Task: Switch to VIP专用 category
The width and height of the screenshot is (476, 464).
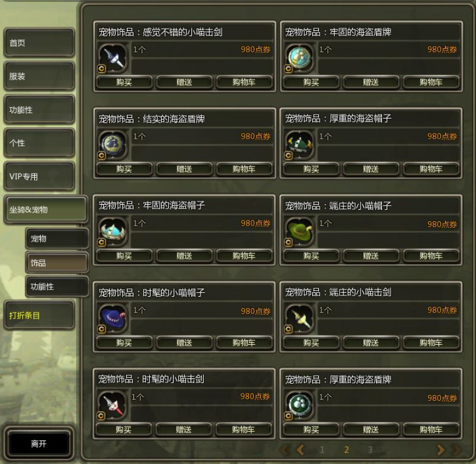Action: 39,176
